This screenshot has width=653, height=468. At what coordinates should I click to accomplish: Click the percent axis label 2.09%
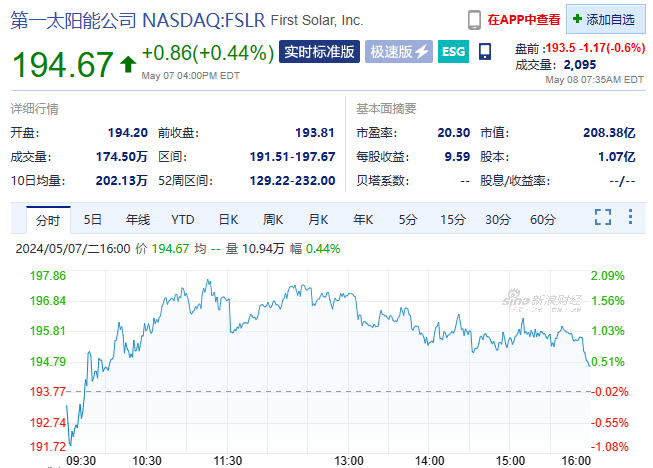(608, 276)
